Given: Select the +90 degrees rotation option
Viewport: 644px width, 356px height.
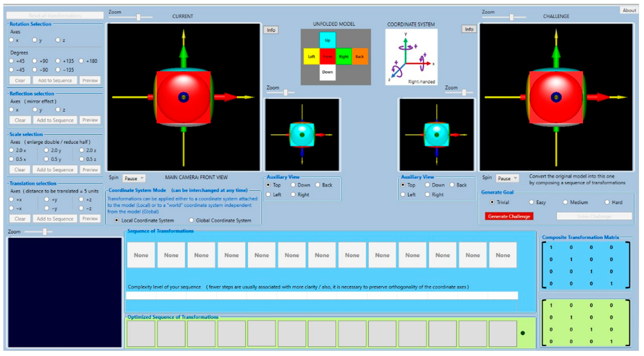Looking at the screenshot, I should (x=35, y=61).
